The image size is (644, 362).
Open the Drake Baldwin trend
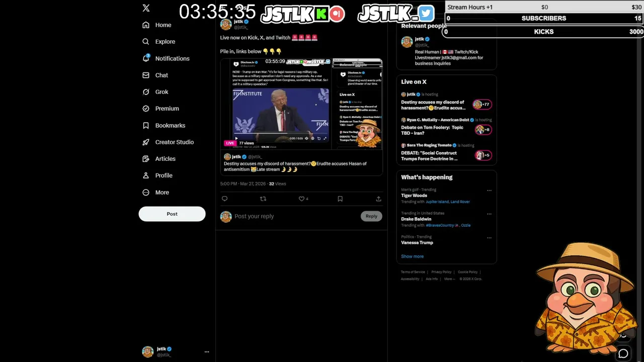[x=416, y=219]
